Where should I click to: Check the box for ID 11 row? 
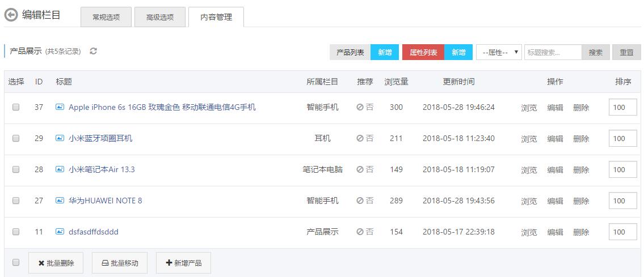click(x=16, y=232)
